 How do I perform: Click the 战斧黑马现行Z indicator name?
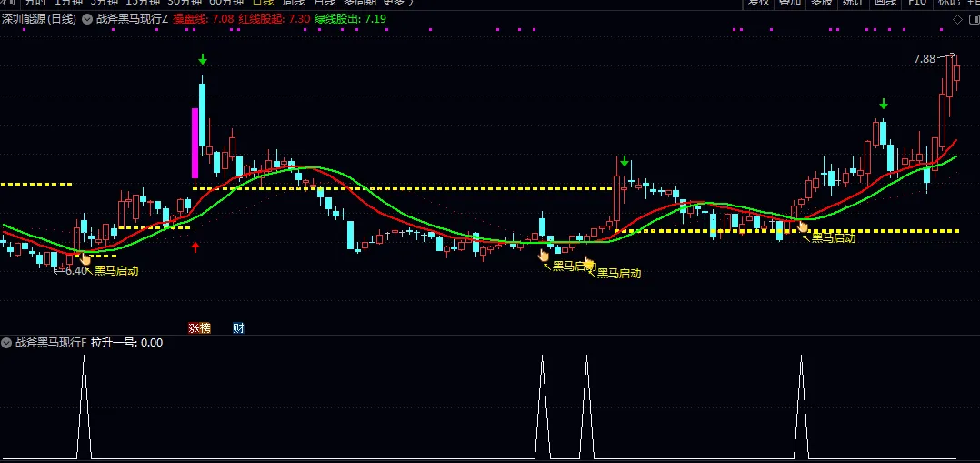pos(133,19)
